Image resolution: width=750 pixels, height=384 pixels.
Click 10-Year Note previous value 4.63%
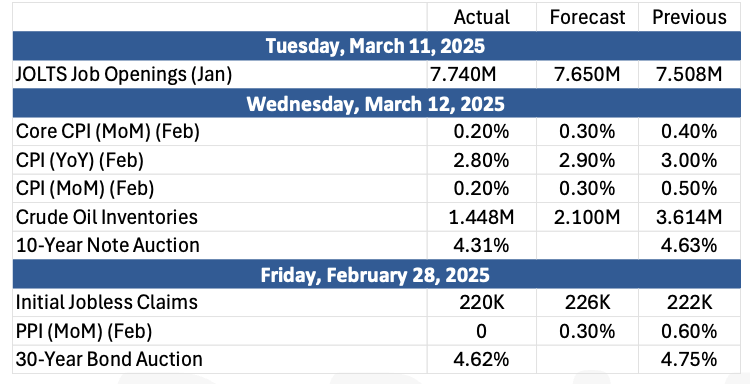(x=689, y=246)
